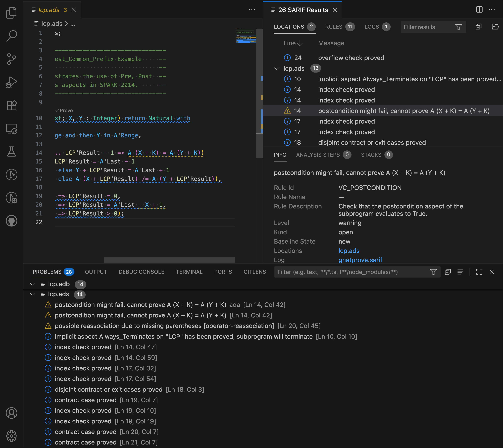
Task: Collapse the lcp.adb group in Problems
Action: click(32, 284)
